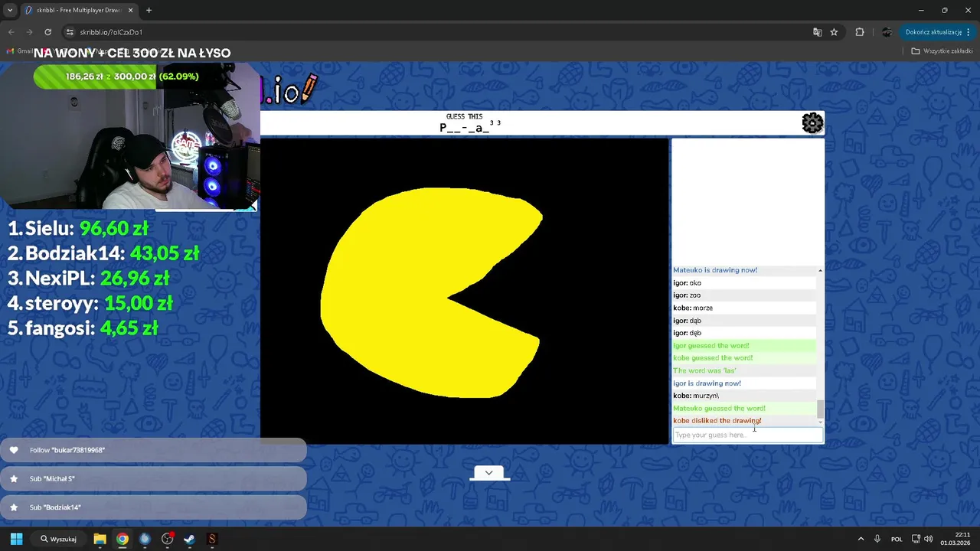This screenshot has width=980, height=551.
Task: Open the Translate page icon
Action: (817, 32)
